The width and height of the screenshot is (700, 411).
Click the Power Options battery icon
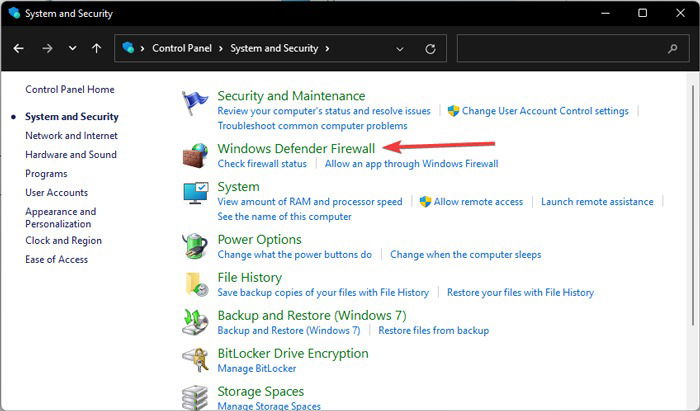pyautogui.click(x=195, y=246)
